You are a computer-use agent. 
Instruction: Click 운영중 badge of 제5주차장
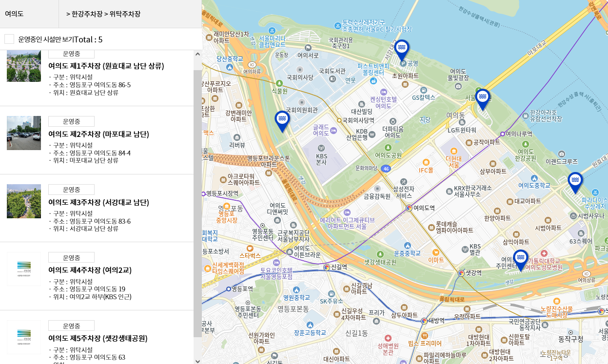[x=71, y=326]
